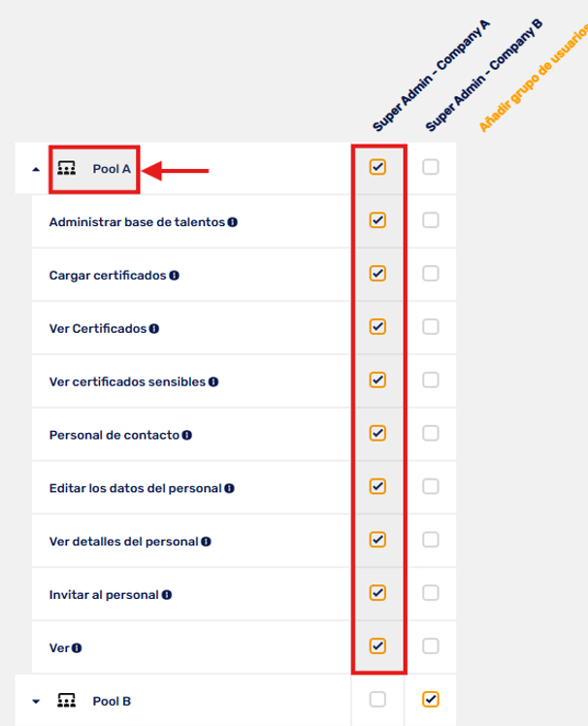Open info icon for Editar los datos del personal

(230, 488)
